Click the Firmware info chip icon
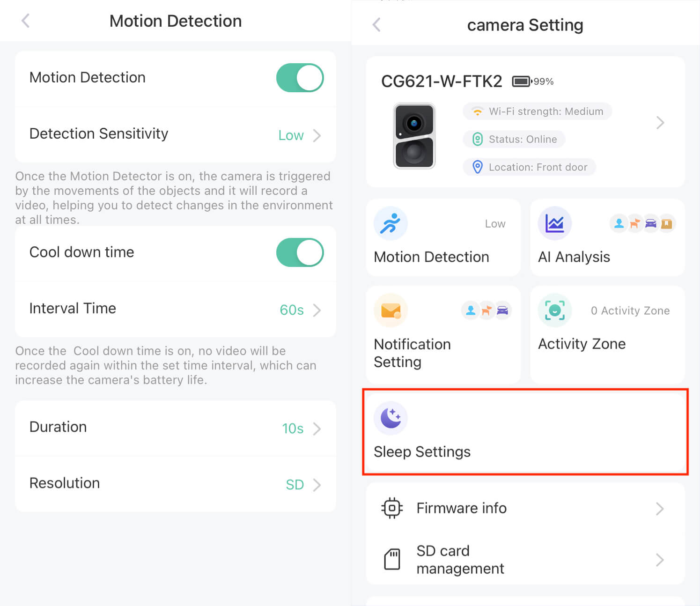The height and width of the screenshot is (606, 700). point(392,508)
